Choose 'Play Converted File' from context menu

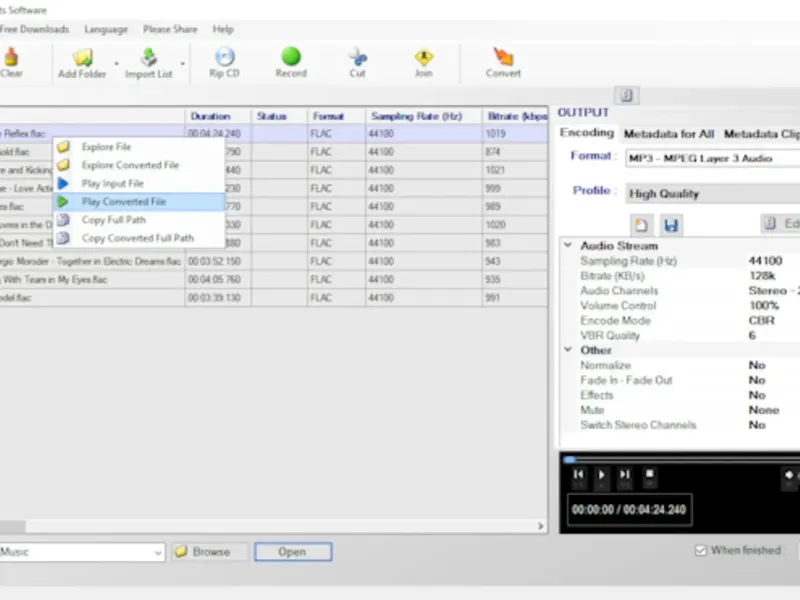124,202
